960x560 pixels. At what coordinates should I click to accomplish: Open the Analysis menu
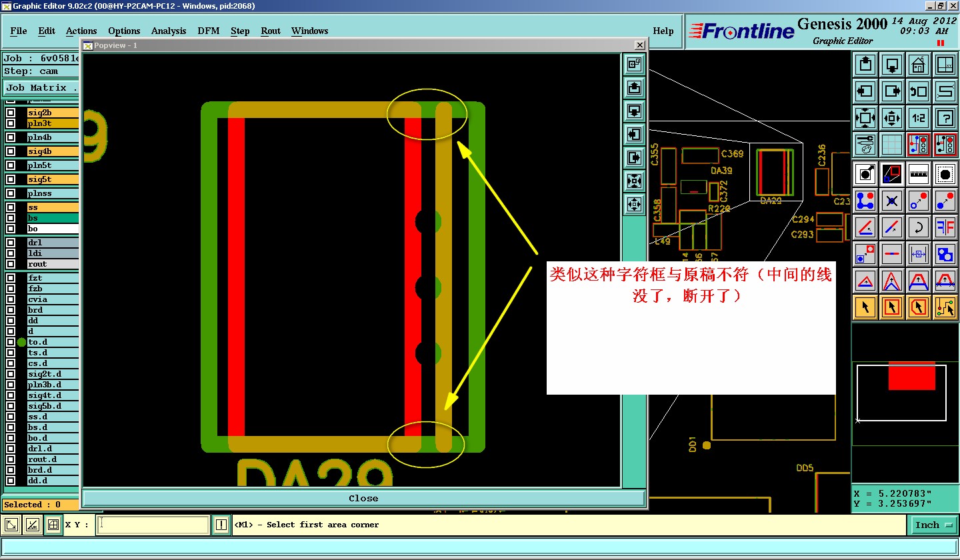tap(169, 31)
